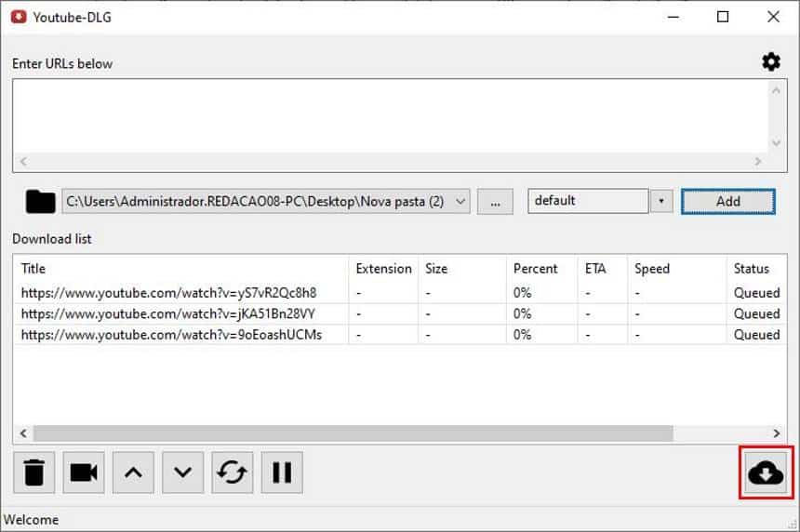800x532 pixels.
Task: Click 0% in the jKA51Bn28VY row
Action: pos(523,313)
